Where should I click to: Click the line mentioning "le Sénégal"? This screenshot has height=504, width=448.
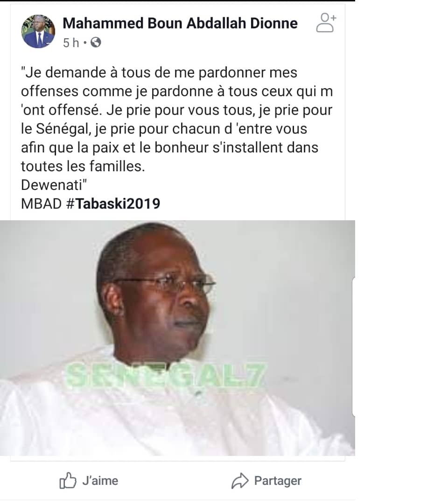click(164, 129)
